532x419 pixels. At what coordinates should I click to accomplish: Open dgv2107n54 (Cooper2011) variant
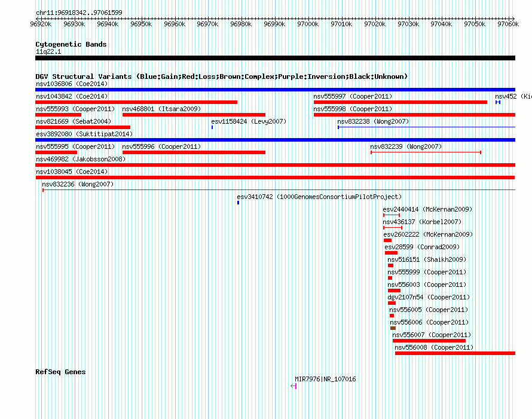click(x=429, y=297)
